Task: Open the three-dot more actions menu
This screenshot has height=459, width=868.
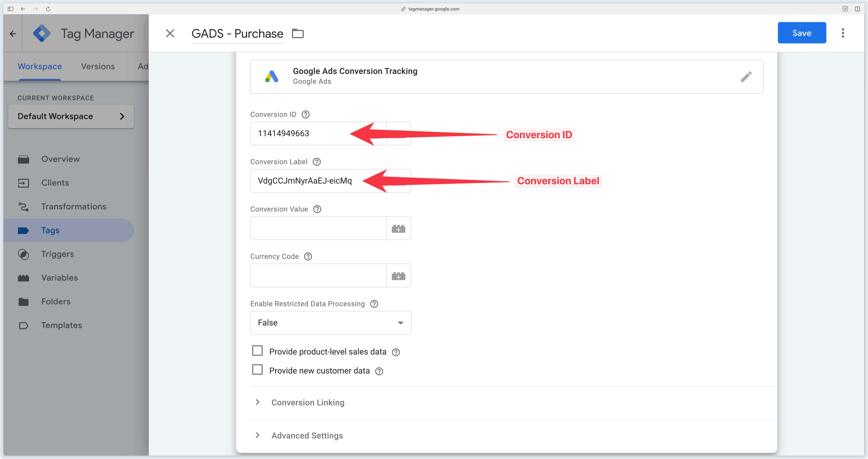Action: tap(843, 33)
